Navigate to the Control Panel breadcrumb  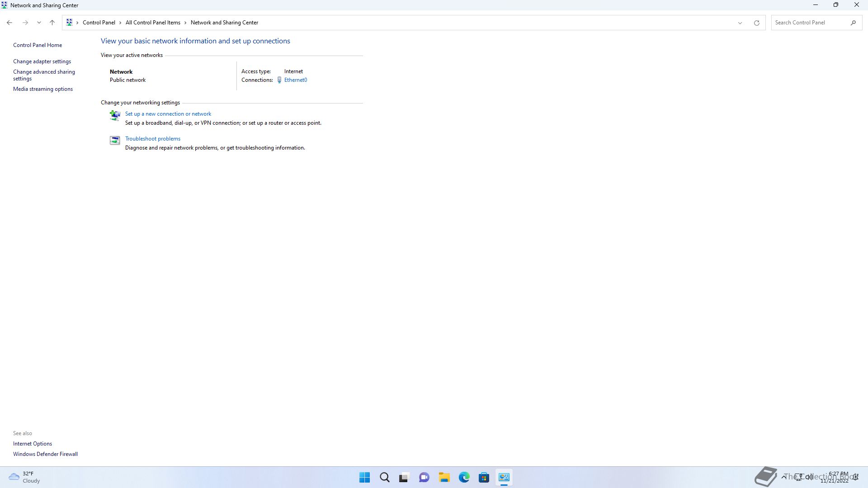point(99,22)
